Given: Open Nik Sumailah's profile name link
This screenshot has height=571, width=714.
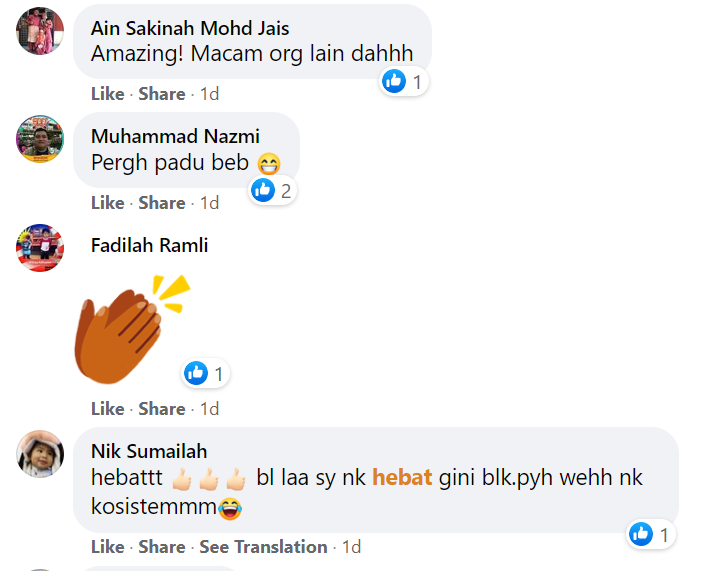Looking at the screenshot, I should [x=149, y=452].
